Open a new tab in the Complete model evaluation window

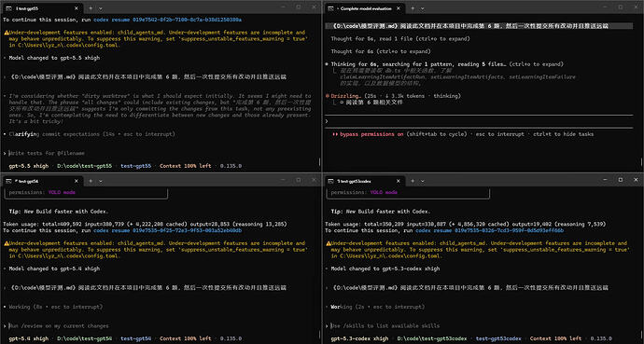click(x=413, y=8)
